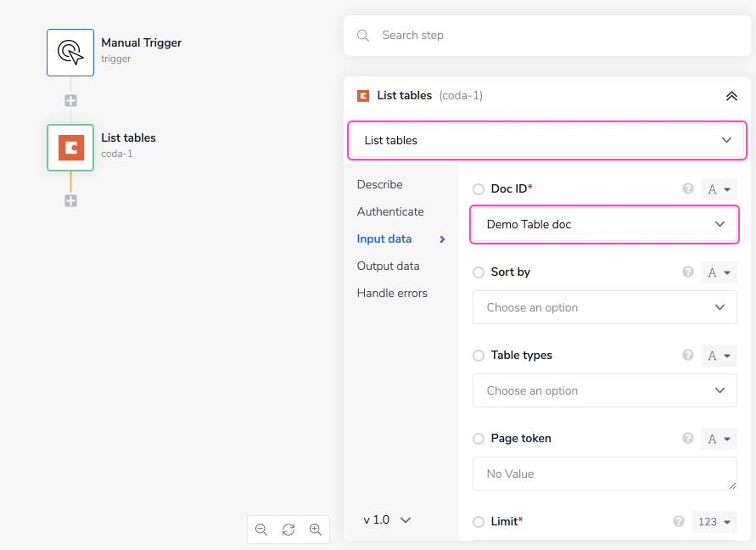
Task: Expand the Demo Table doc dropdown
Action: point(604,225)
